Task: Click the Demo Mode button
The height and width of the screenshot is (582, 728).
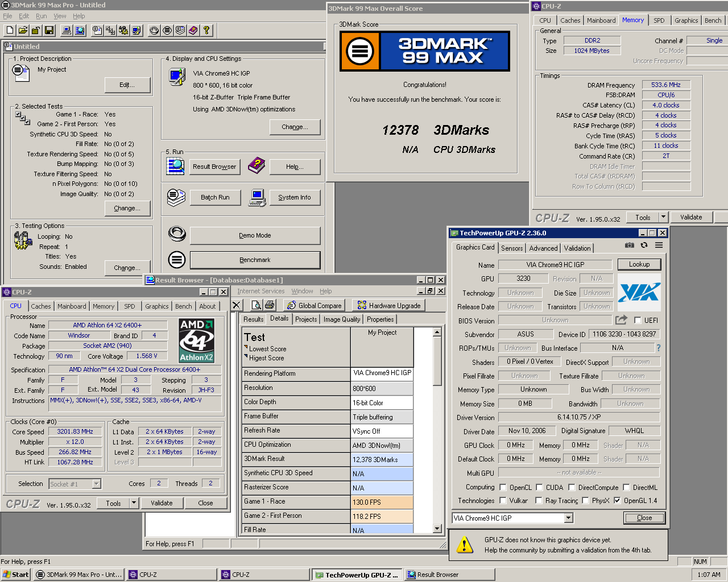Action: (x=255, y=235)
